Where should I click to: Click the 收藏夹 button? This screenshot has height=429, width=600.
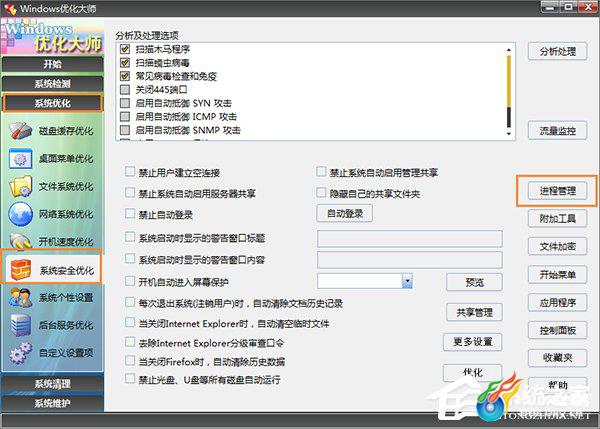coord(558,358)
